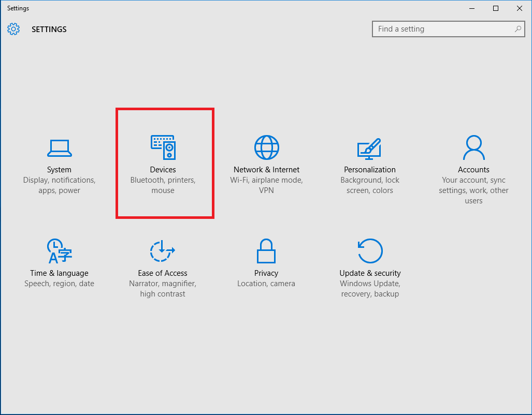Viewport: 532px width, 415px height.
Task: Click 'Narrator, magnifier, high contrast' description
Action: (163, 289)
